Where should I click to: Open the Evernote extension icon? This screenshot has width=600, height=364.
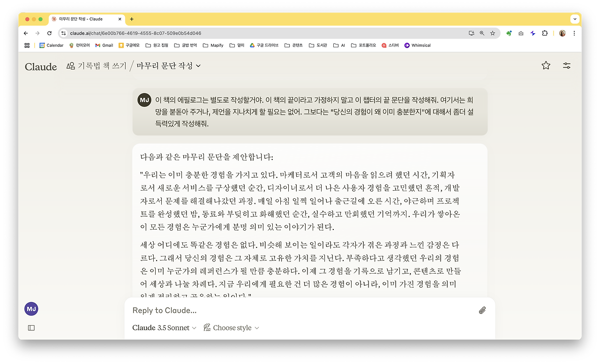coord(509,33)
